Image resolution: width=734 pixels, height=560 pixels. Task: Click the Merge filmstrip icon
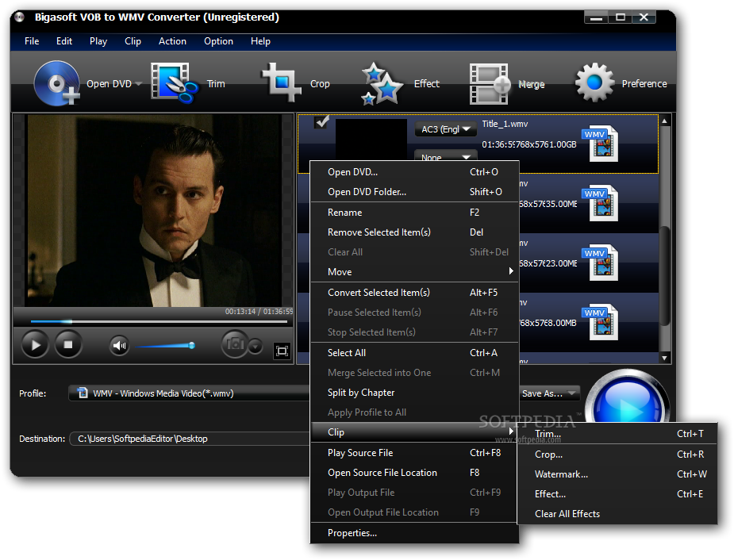pos(489,84)
